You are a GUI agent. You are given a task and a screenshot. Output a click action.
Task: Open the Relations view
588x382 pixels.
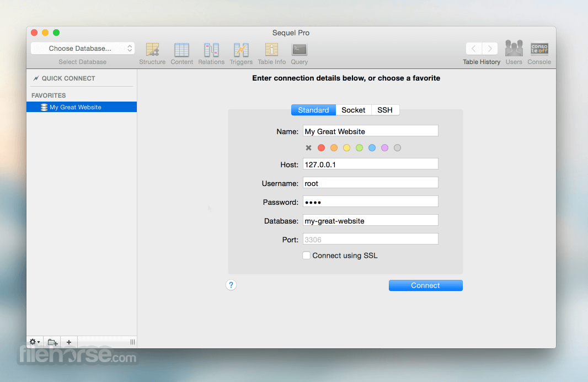211,50
